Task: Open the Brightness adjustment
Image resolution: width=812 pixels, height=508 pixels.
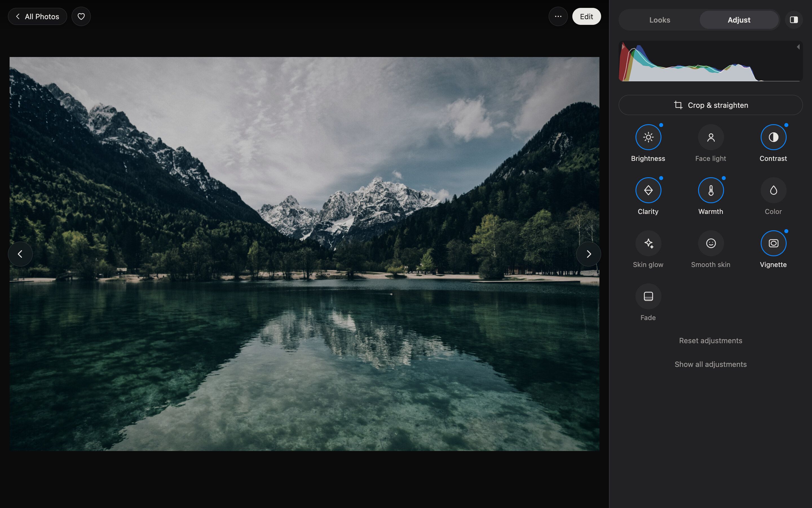Action: tap(648, 137)
